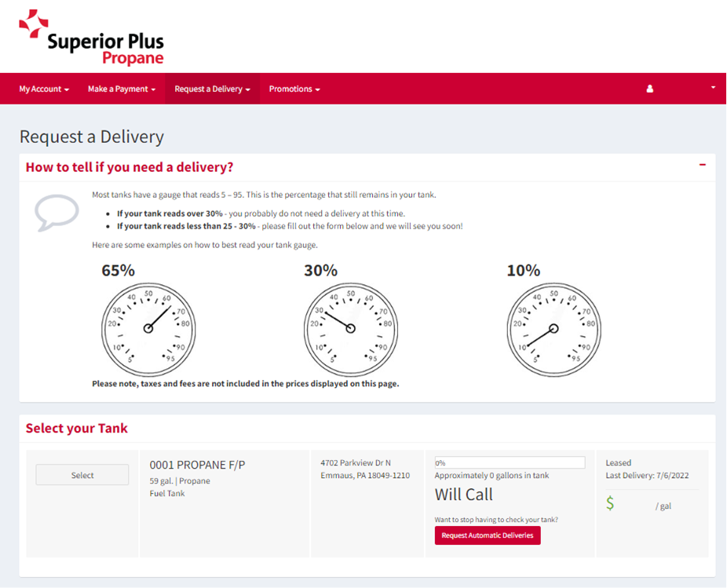Viewport: 727px width, 588px height.
Task: Click the '59 gal. | Propane' text
Action: tap(180, 481)
